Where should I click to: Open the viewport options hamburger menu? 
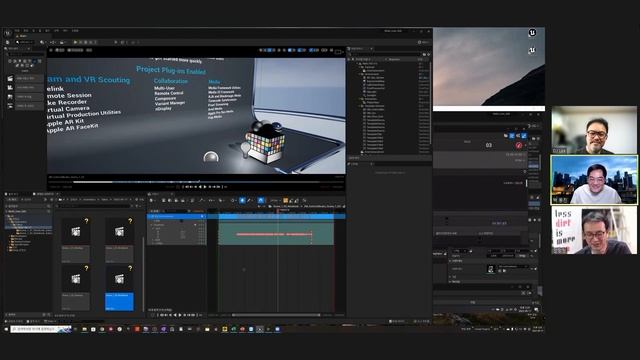tap(51, 50)
